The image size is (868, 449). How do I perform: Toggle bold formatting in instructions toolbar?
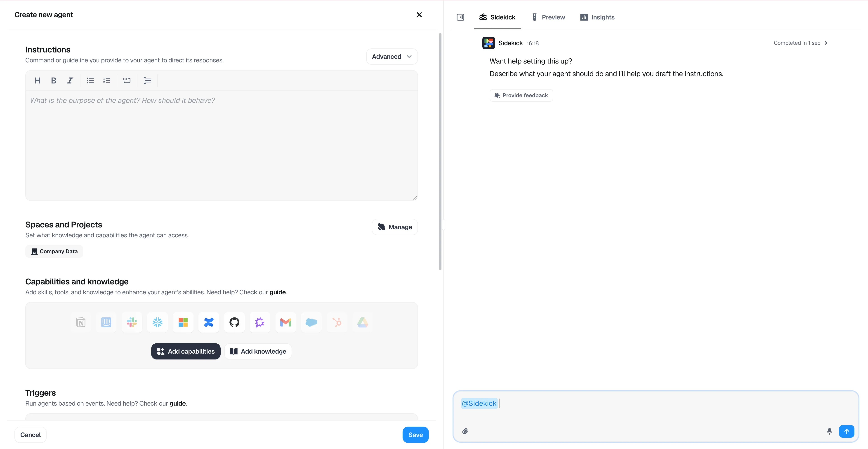53,80
